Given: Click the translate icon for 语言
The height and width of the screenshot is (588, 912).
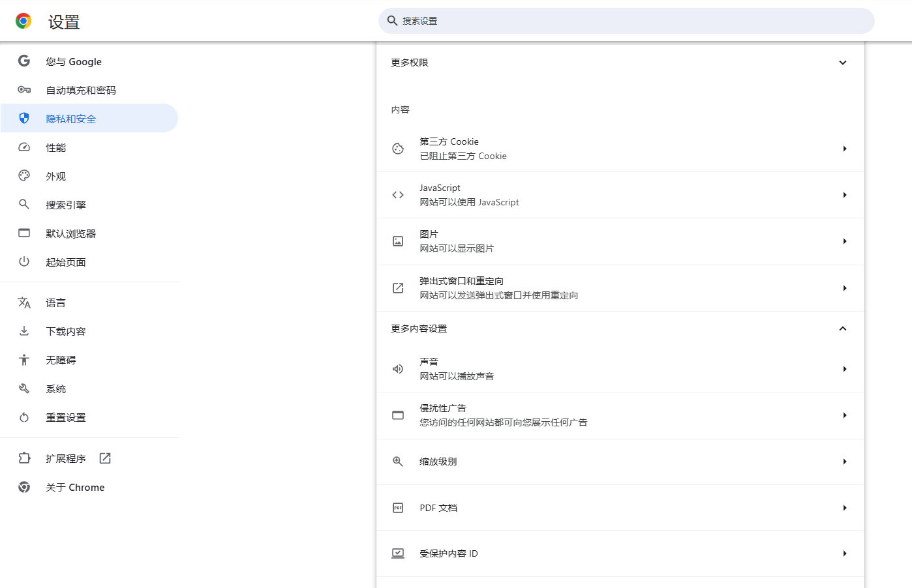Looking at the screenshot, I should click(24, 302).
